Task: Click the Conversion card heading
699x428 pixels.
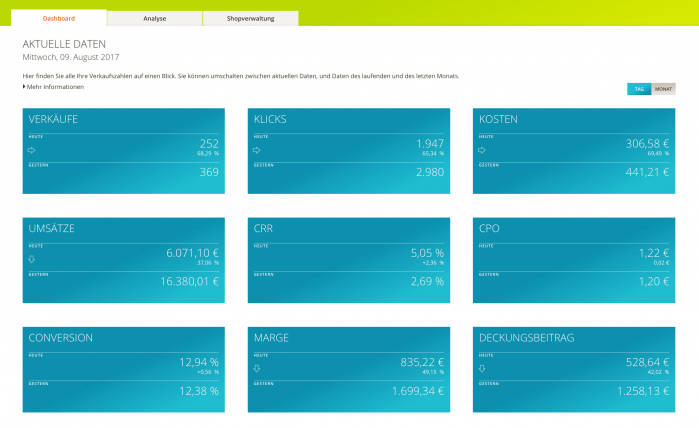Action: pos(61,338)
